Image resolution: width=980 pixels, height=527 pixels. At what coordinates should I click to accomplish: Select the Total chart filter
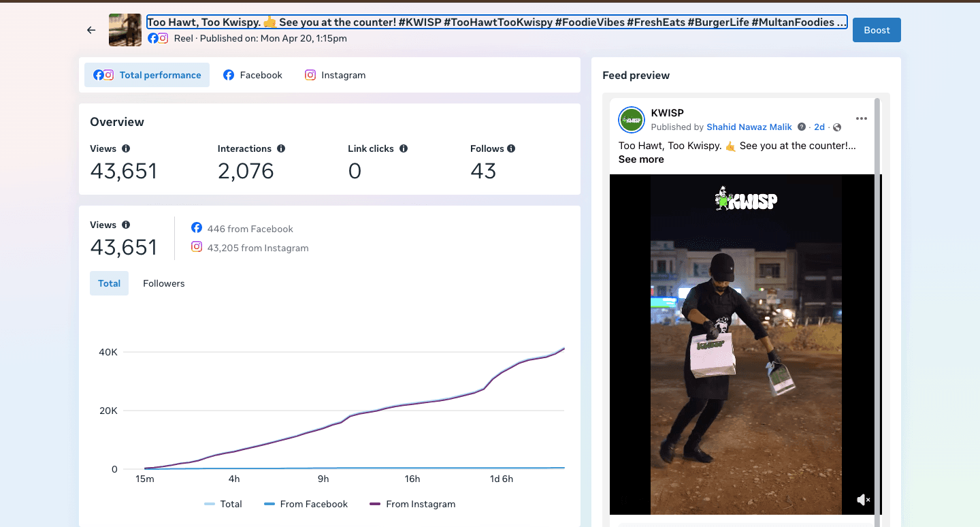[109, 283]
